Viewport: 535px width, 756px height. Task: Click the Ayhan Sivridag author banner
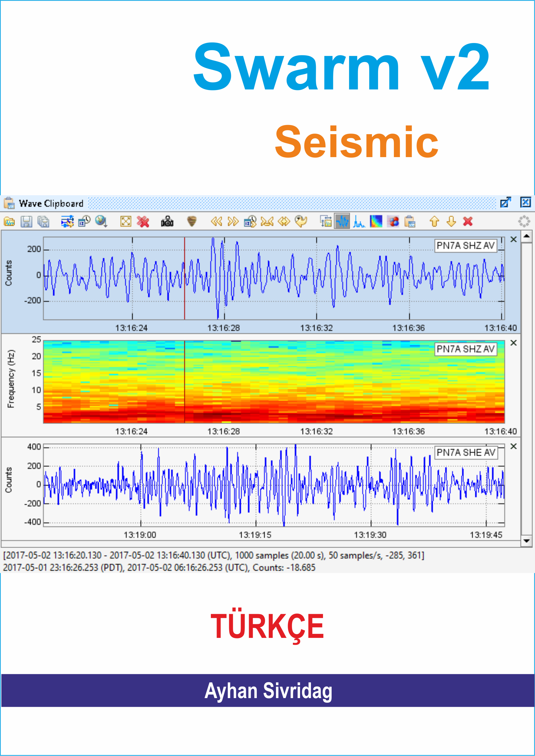(x=268, y=690)
